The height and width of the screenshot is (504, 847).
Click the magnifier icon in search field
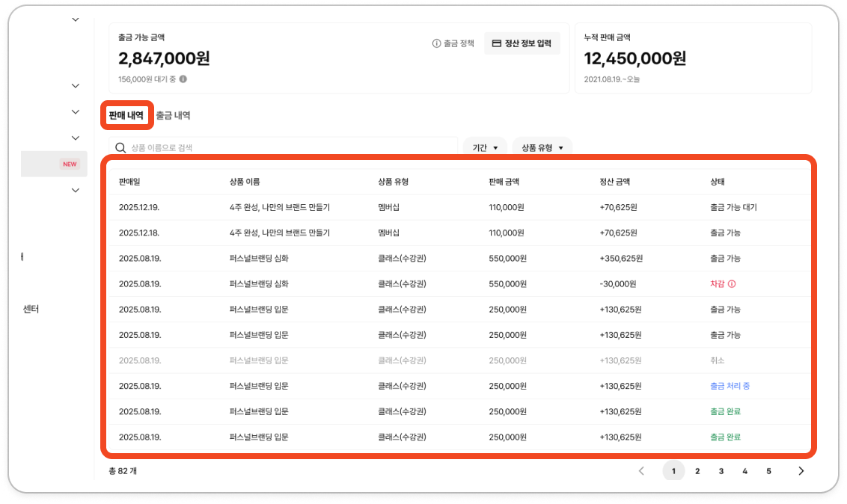click(x=120, y=148)
